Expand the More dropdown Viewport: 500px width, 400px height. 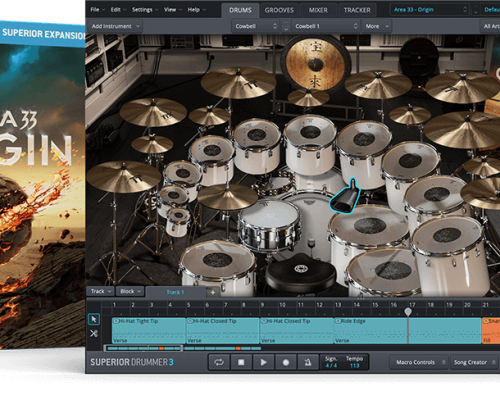376,26
